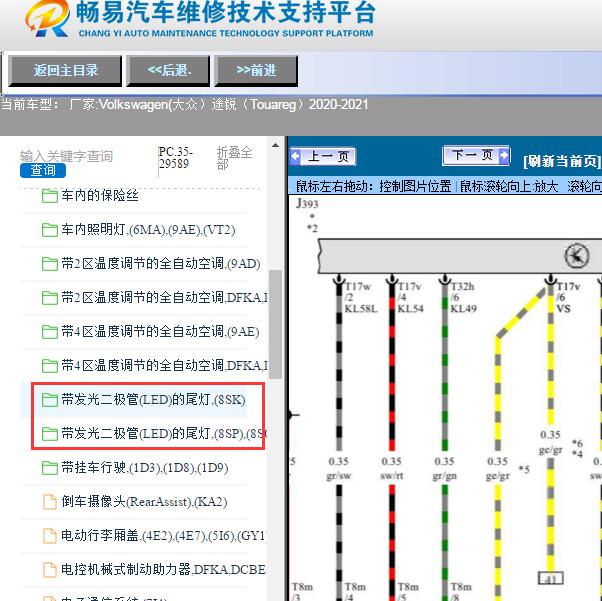Open folder icon for 车内照明灯 (6MA)

(x=50, y=230)
